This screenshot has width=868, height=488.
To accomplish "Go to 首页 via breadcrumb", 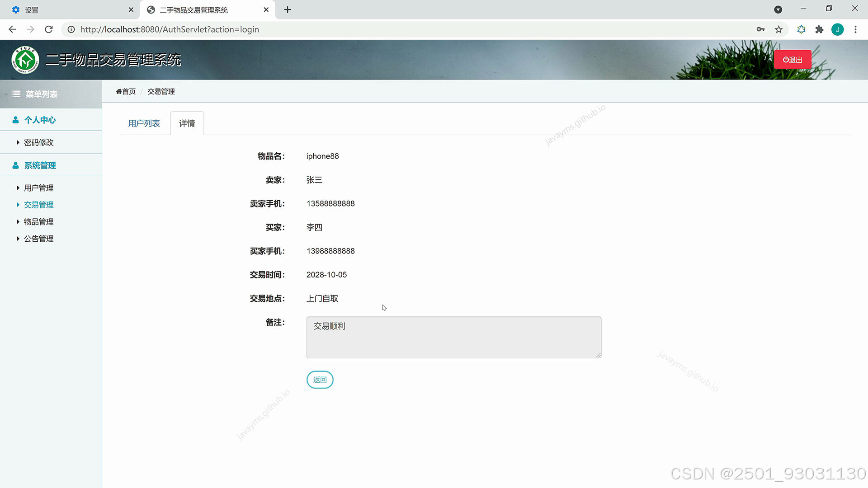I will (x=126, y=91).
